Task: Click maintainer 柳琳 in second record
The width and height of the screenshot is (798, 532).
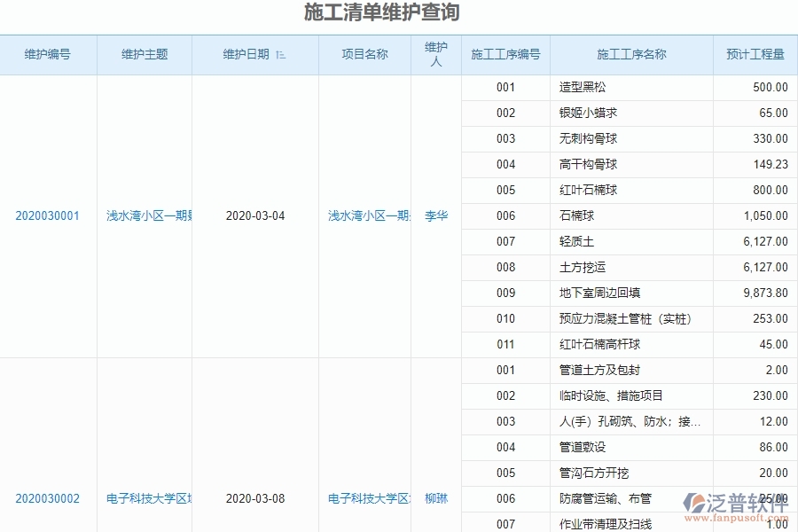Action: point(434,498)
